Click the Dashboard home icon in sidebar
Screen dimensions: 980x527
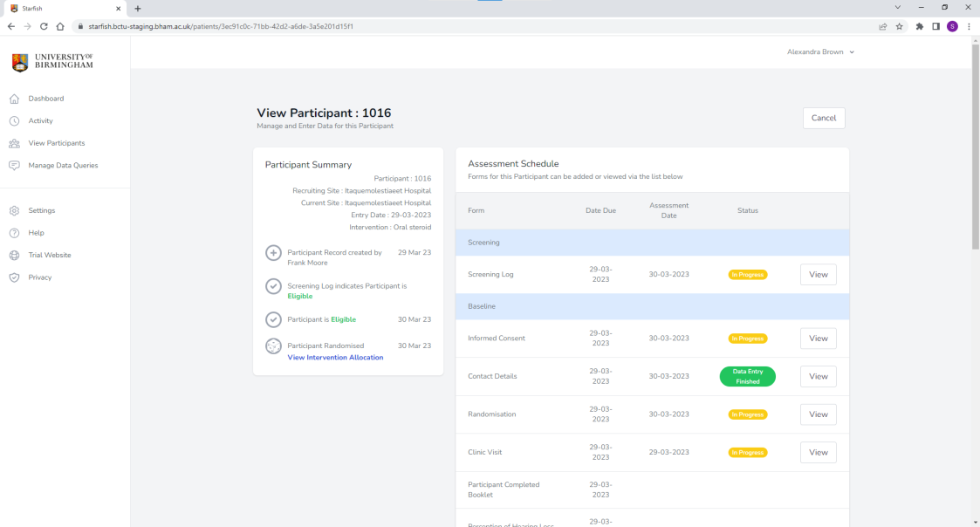coord(14,99)
